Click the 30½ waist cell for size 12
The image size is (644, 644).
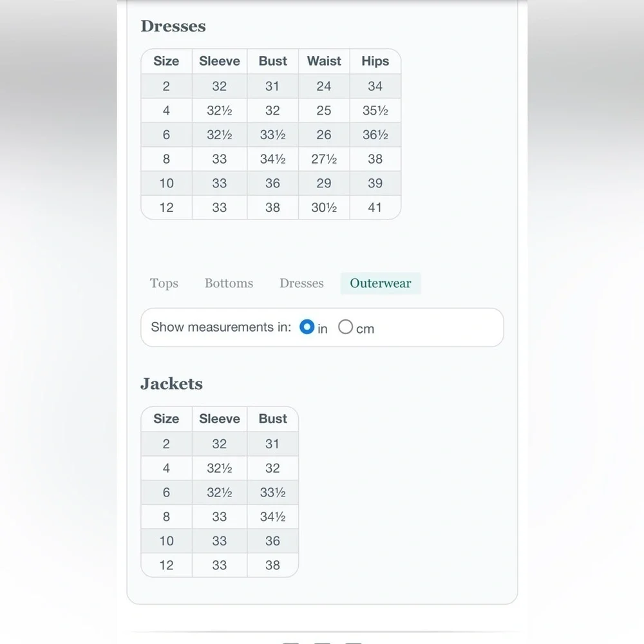point(324,207)
